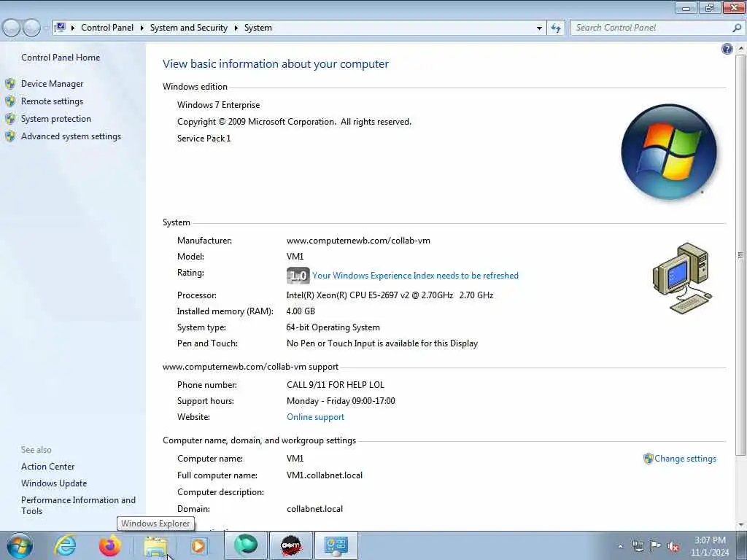Click the Action Center flag tray icon
The height and width of the screenshot is (560, 747).
[656, 545]
